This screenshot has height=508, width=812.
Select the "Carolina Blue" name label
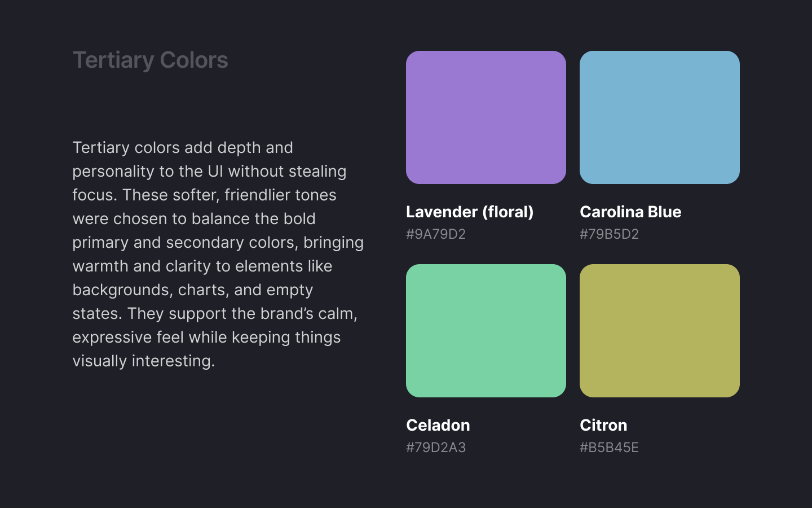pyautogui.click(x=630, y=212)
